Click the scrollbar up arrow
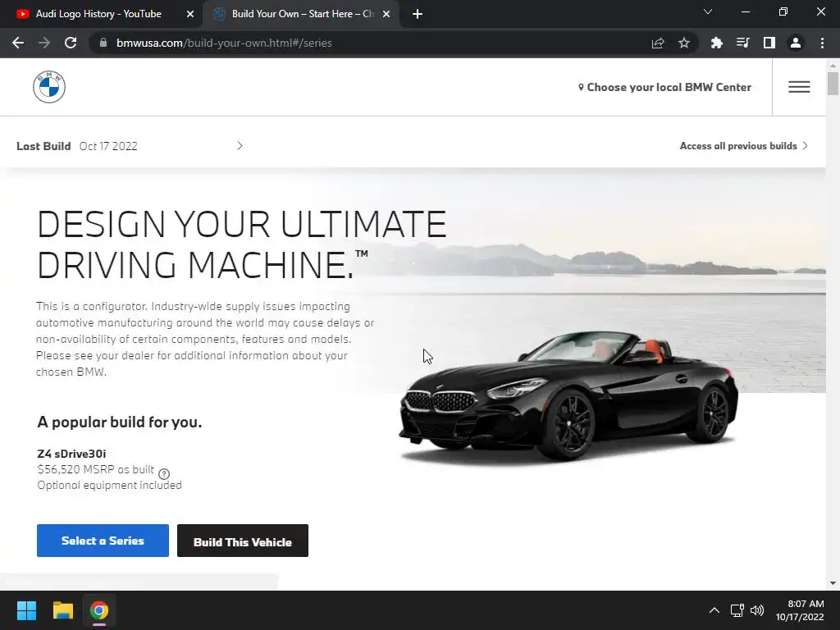The height and width of the screenshot is (630, 840). [x=833, y=65]
